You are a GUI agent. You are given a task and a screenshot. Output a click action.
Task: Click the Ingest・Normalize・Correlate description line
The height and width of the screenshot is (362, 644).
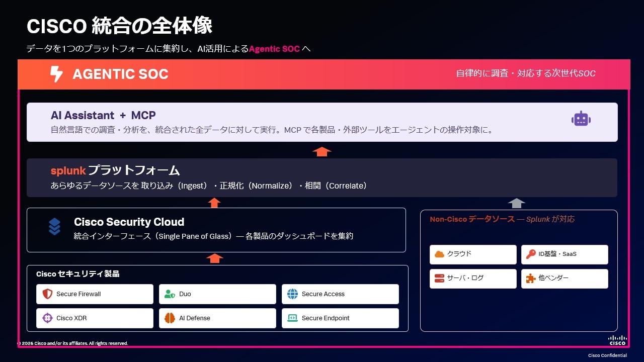coord(209,186)
